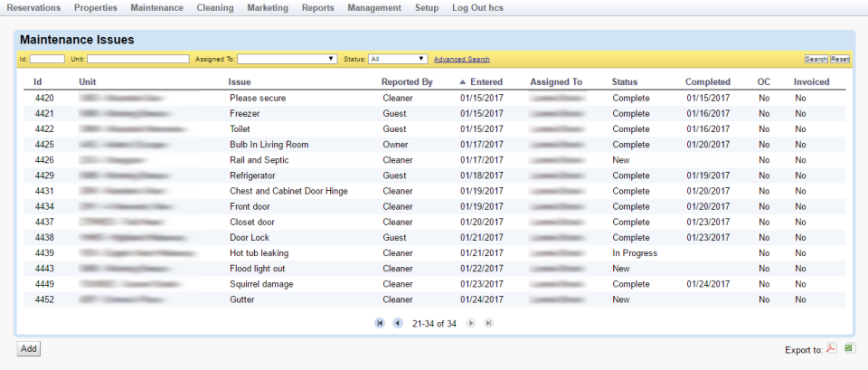Click the 'In Progress' status cell
Screen dimensions: 868x370
click(635, 253)
